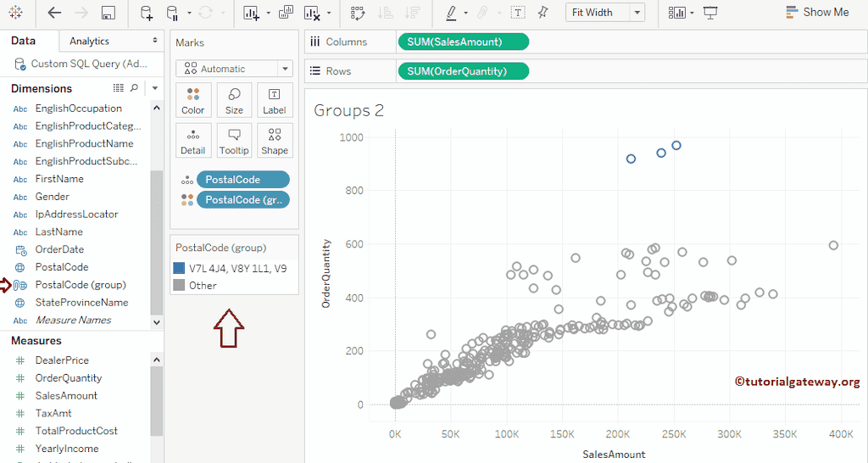Screen dimensions: 868x463
Task: Click the Tooltip button in Marks card
Action: [x=234, y=141]
